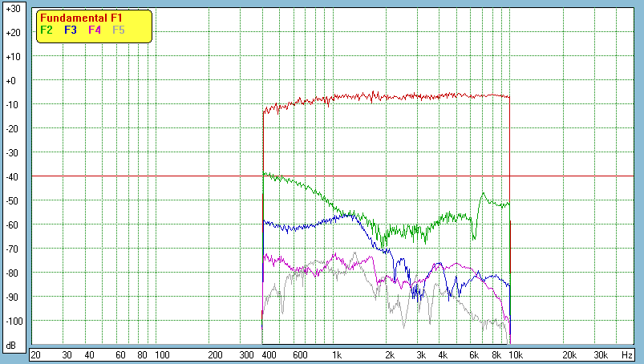
Task: Select the 30k frequency axis label
Action: 599,354
